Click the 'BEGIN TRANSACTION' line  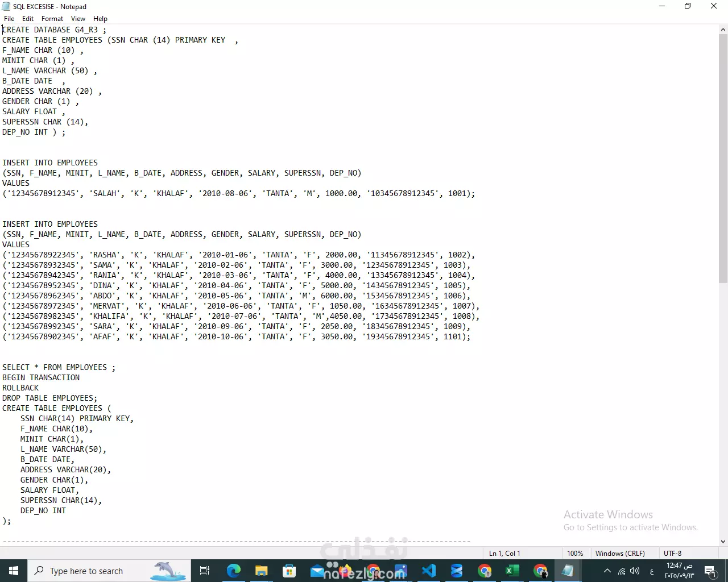pyautogui.click(x=41, y=377)
